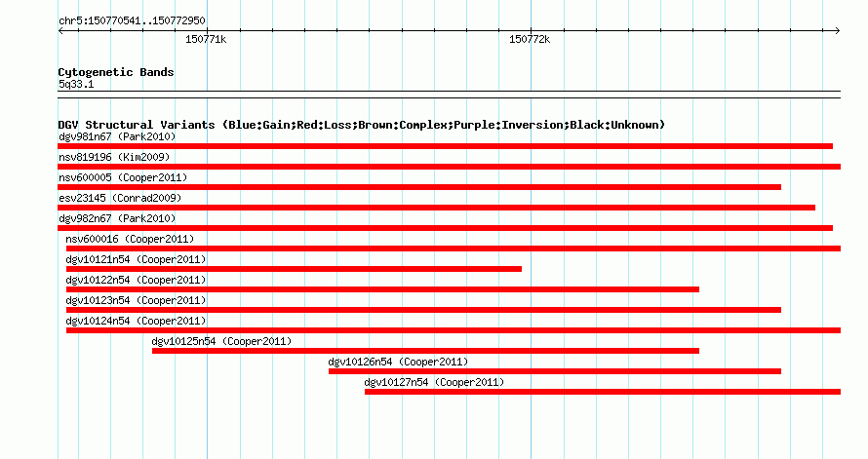Open dgv10123n54 (Cooper2011) variant label
This screenshot has width=868, height=459.
136,300
